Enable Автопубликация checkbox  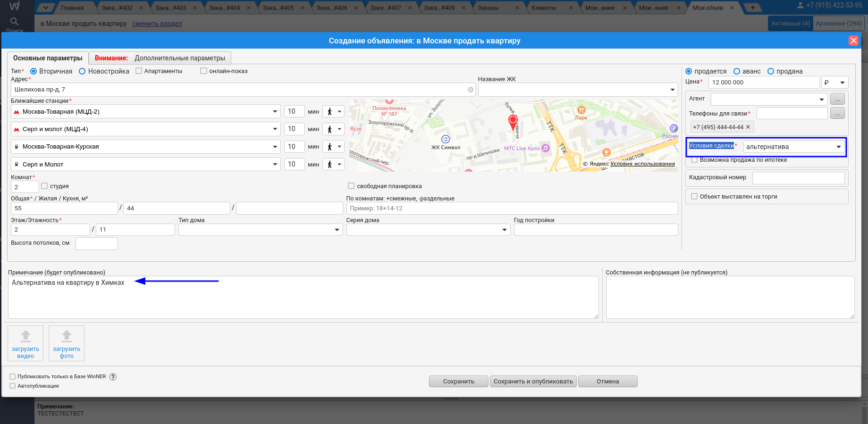click(x=13, y=386)
